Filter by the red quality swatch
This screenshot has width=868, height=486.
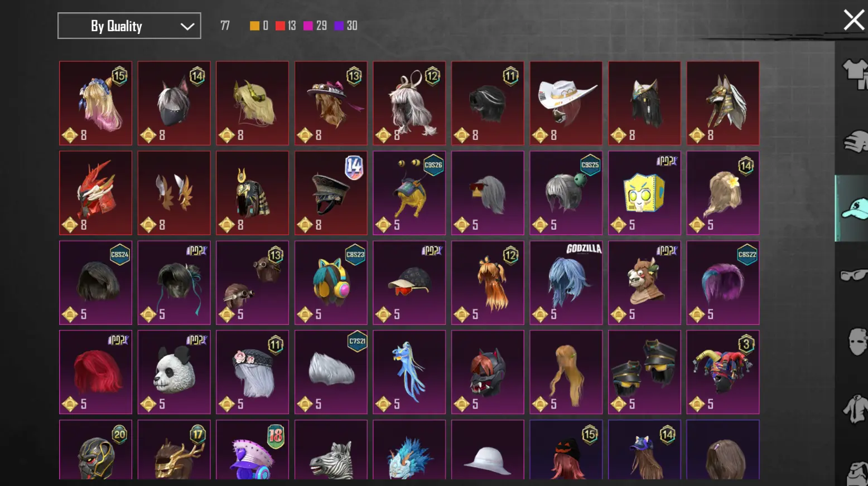(x=280, y=26)
